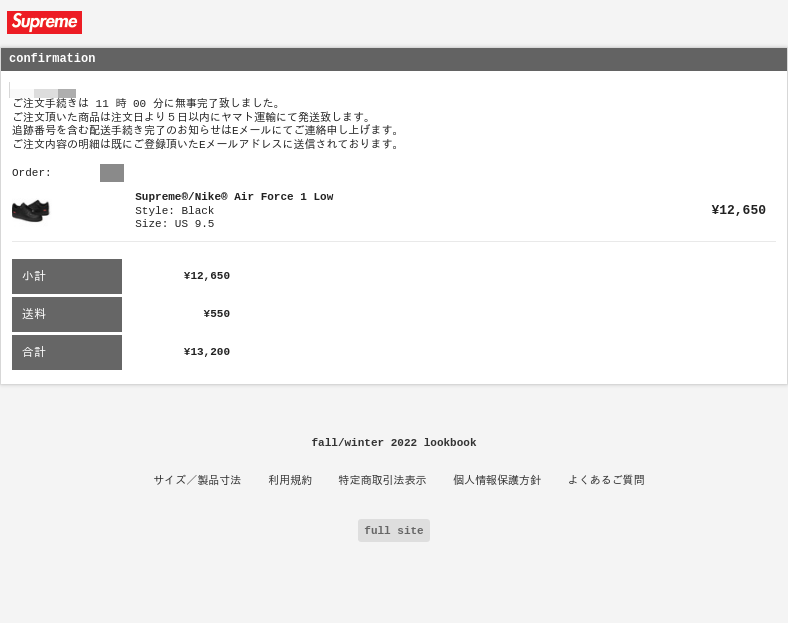Click the line mentioning ヤマト運輸 shipping

(191, 117)
